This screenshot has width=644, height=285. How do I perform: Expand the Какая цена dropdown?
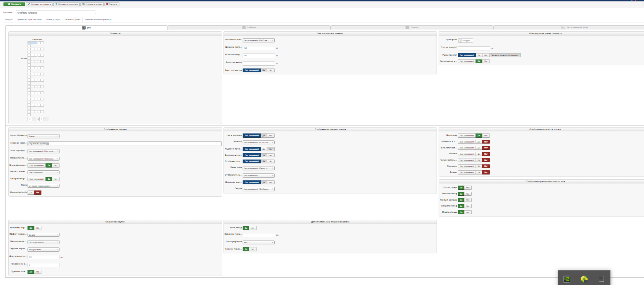pos(259,168)
